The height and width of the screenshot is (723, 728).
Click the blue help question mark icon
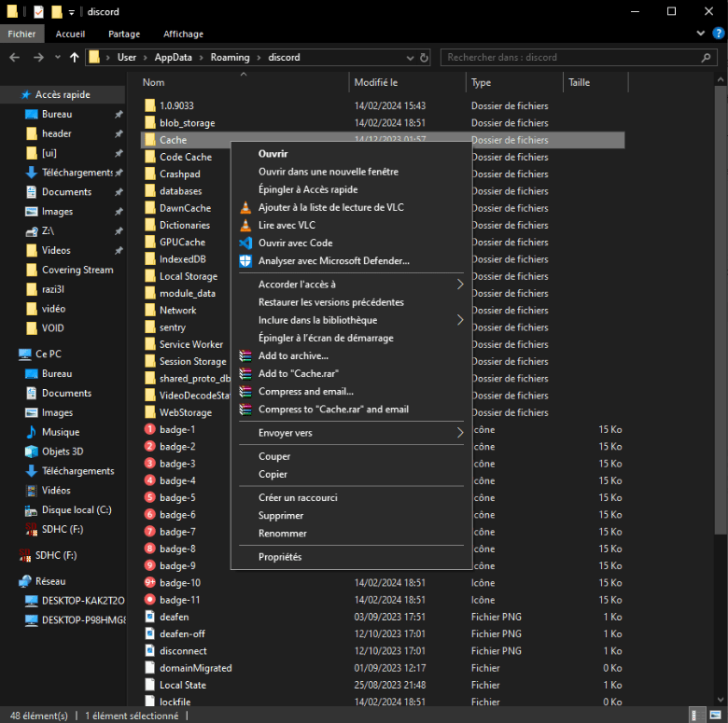coord(718,34)
